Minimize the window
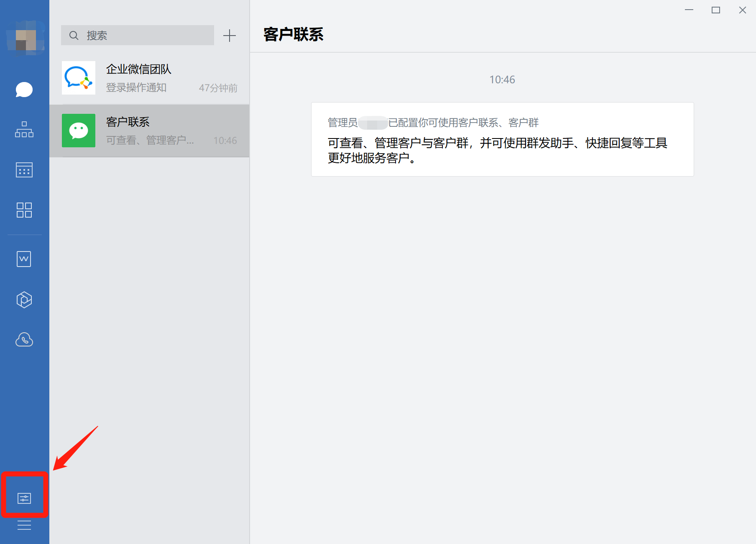The width and height of the screenshot is (756, 544). point(689,10)
